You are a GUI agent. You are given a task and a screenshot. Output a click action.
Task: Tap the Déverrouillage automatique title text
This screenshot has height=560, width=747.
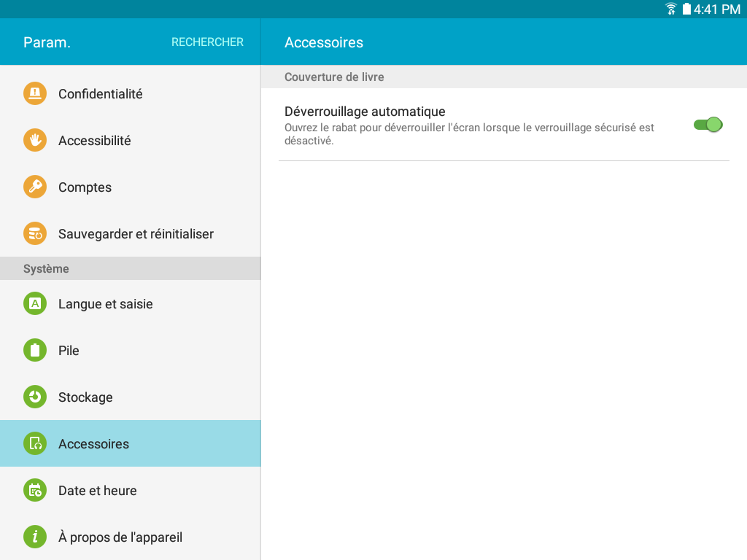pyautogui.click(x=365, y=112)
